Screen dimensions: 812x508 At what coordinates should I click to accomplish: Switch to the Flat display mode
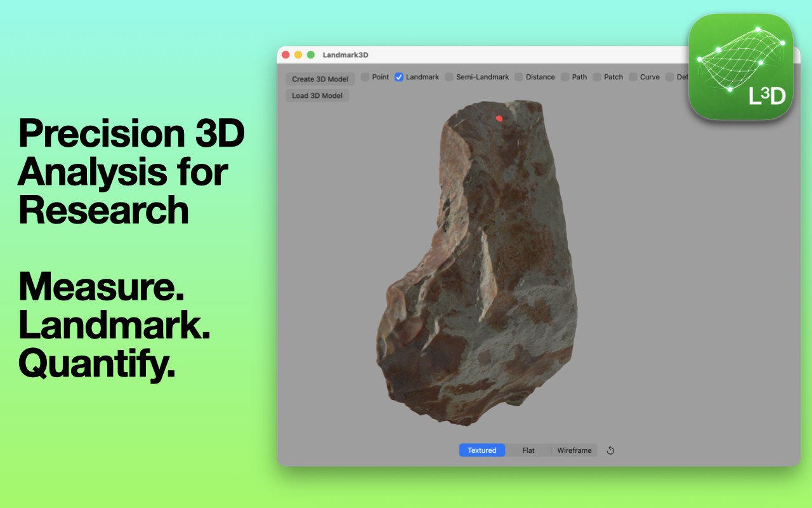[x=528, y=450]
